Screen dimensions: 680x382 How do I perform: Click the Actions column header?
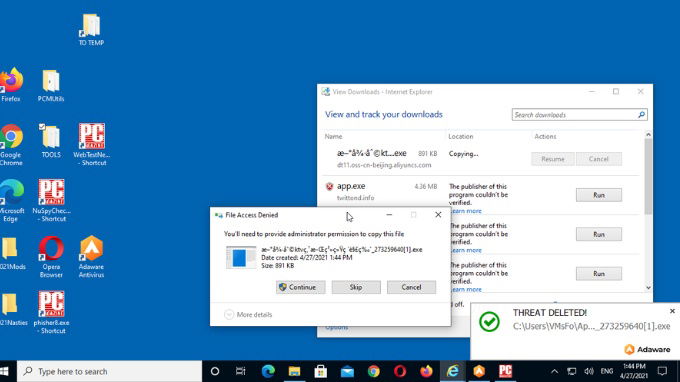click(x=545, y=136)
